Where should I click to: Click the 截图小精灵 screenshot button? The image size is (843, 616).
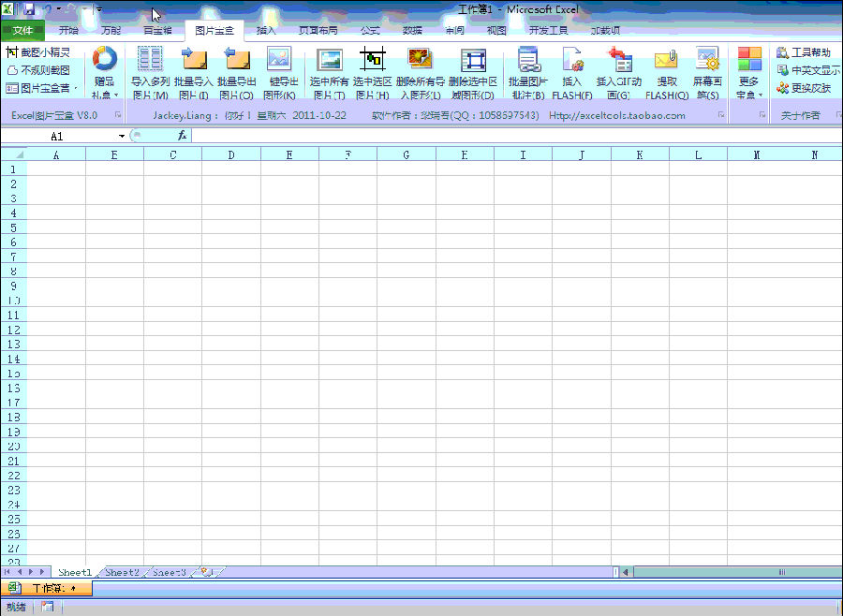pyautogui.click(x=38, y=52)
